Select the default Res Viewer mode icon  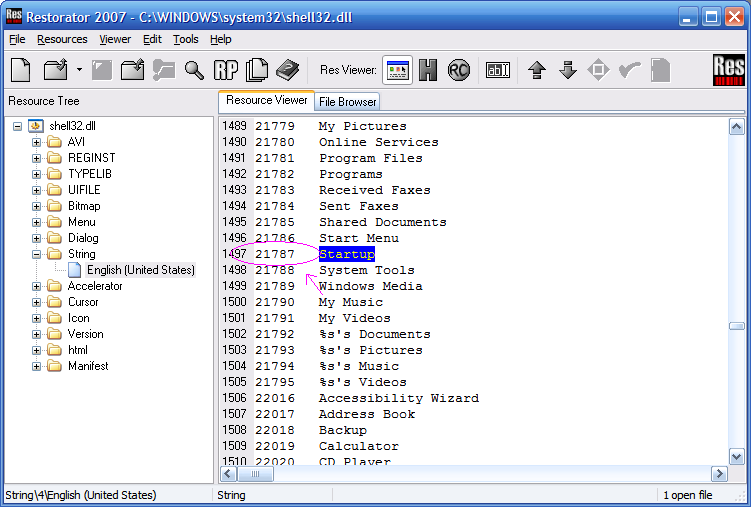398,70
